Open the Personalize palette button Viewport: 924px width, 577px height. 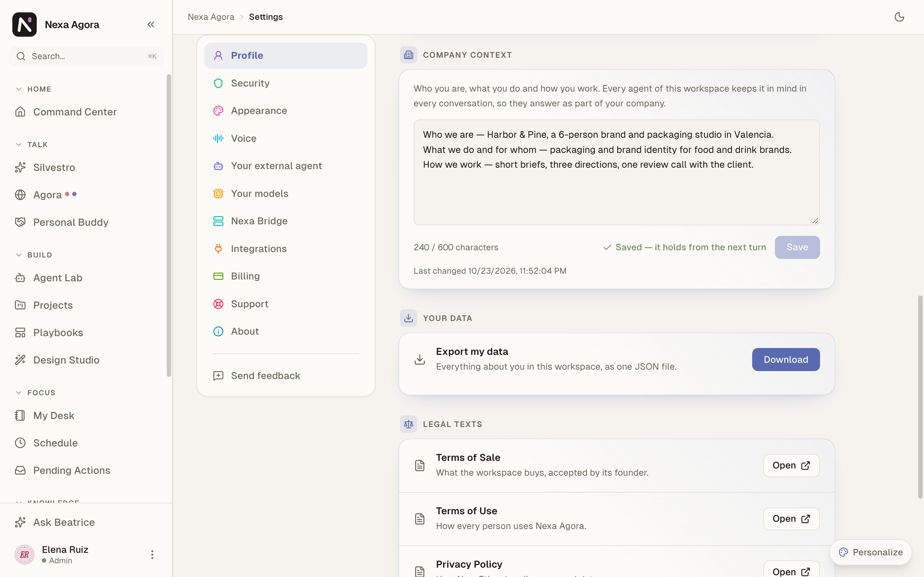tap(871, 552)
